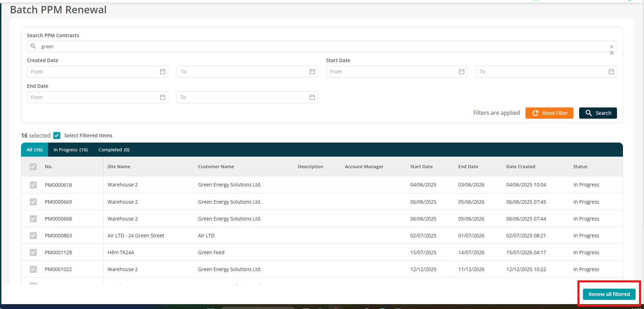Toggle checkbox for contract PM0000863
This screenshot has height=309, width=644.
click(33, 236)
